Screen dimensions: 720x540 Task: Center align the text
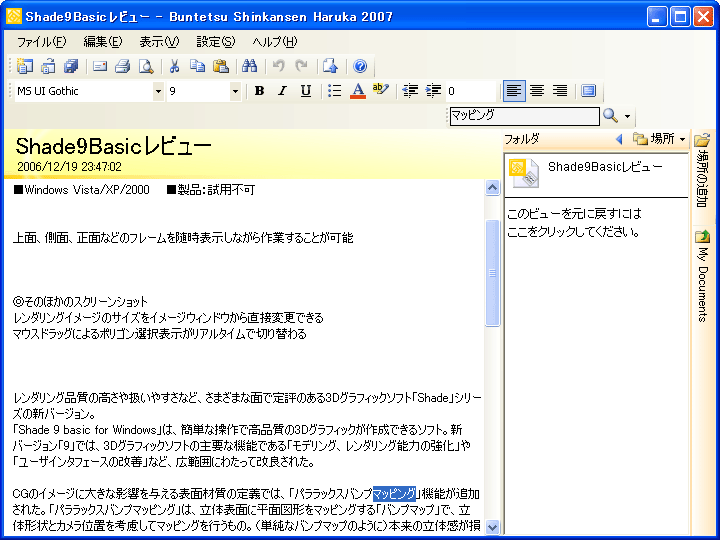pos(537,91)
